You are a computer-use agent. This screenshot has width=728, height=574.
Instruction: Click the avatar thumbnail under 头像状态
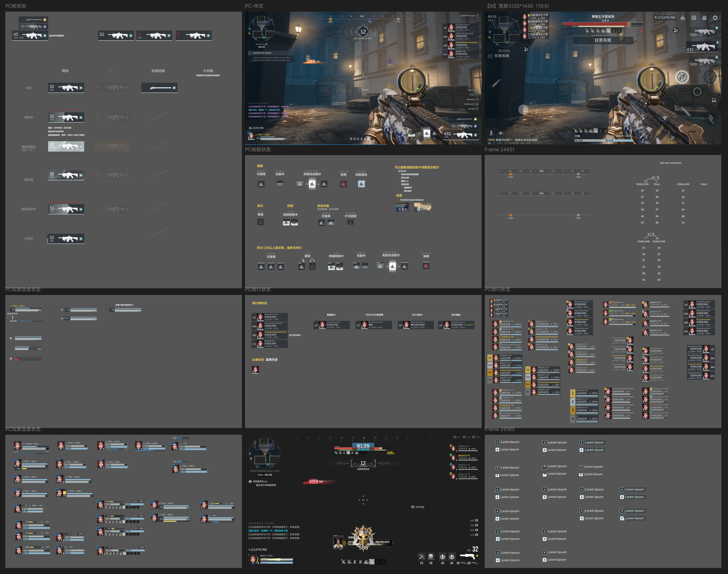click(x=256, y=370)
